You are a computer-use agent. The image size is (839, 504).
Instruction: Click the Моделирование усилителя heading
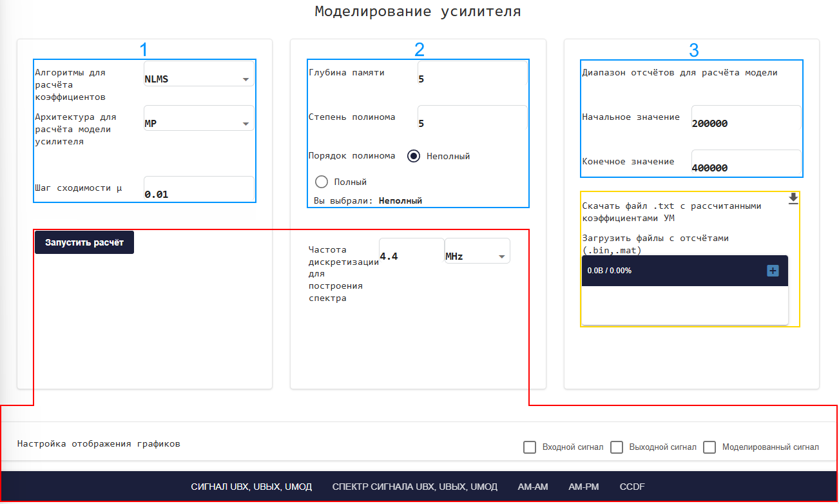point(418,11)
